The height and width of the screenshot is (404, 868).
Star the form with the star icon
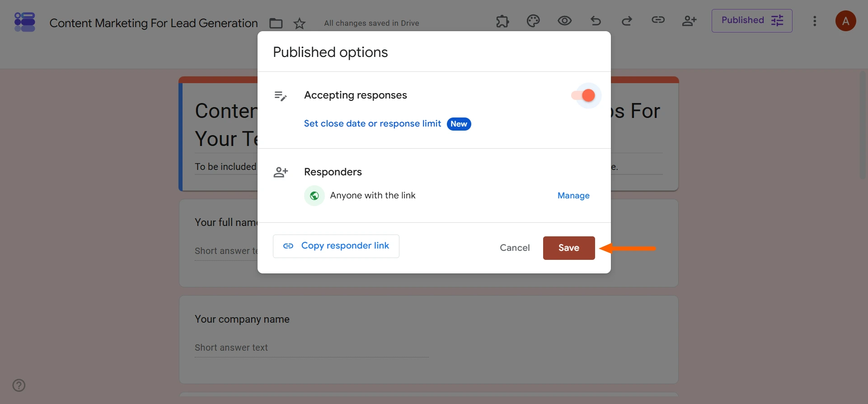(300, 23)
